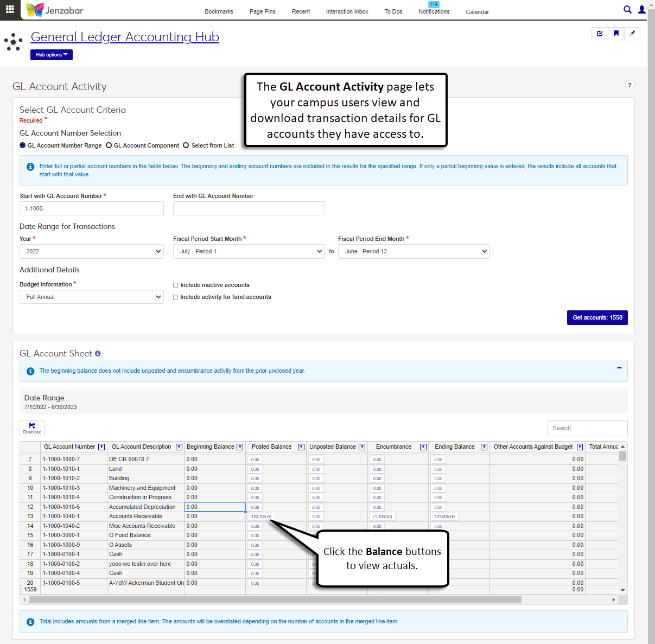
Task: Click the bookmark page icon
Action: click(616, 34)
